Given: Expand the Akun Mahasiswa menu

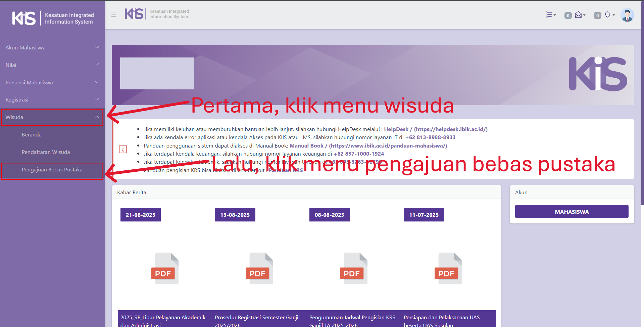Looking at the screenshot, I should click(52, 48).
